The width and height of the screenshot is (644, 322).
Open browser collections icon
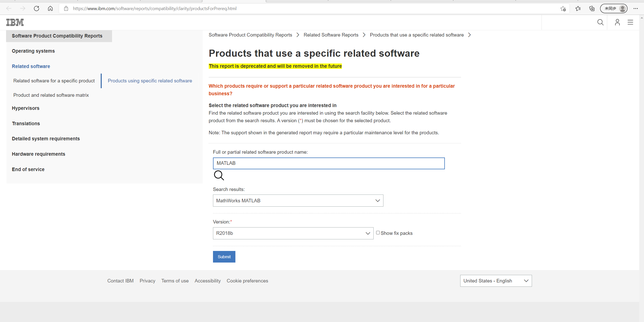(592, 9)
